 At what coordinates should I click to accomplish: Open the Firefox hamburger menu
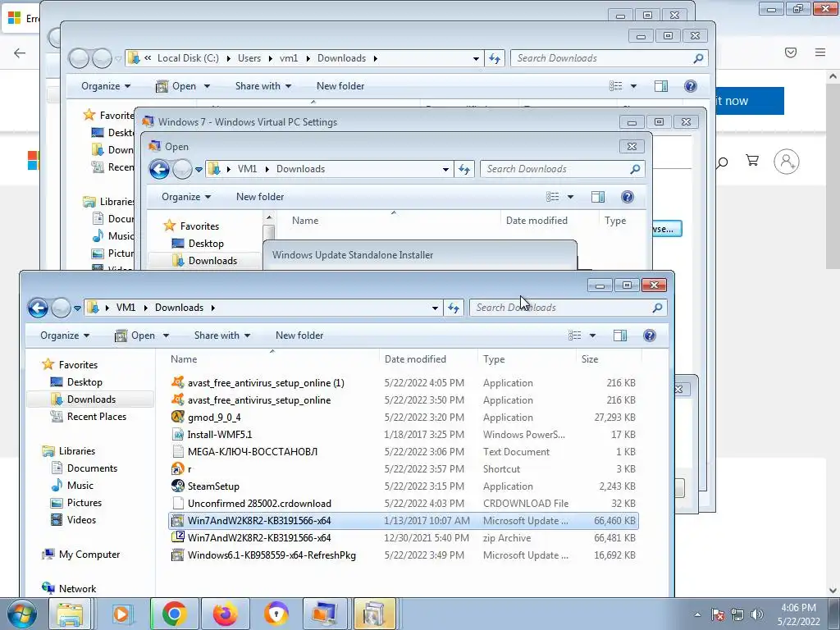click(x=820, y=52)
